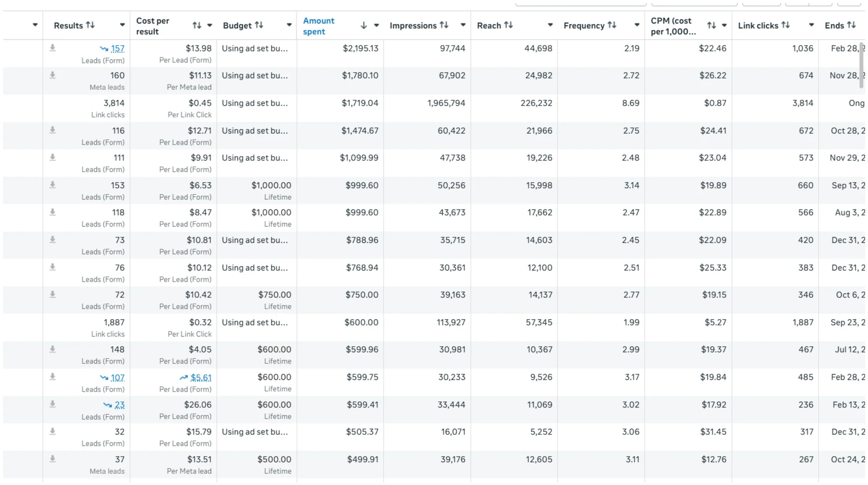Download leads for the 116 results row
868x485 pixels.
coord(53,130)
